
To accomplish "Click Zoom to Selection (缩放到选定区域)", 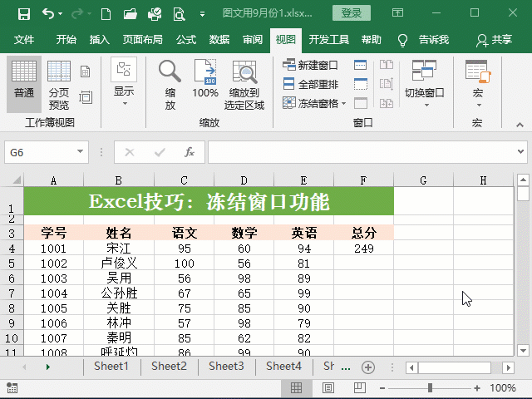I will point(244,86).
